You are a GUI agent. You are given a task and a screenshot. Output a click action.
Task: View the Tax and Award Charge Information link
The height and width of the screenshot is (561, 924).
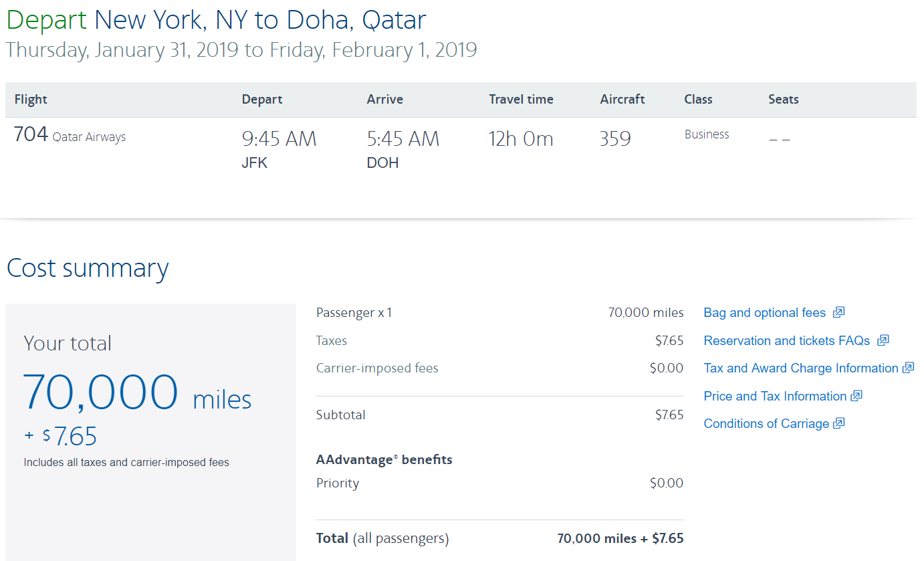click(800, 368)
